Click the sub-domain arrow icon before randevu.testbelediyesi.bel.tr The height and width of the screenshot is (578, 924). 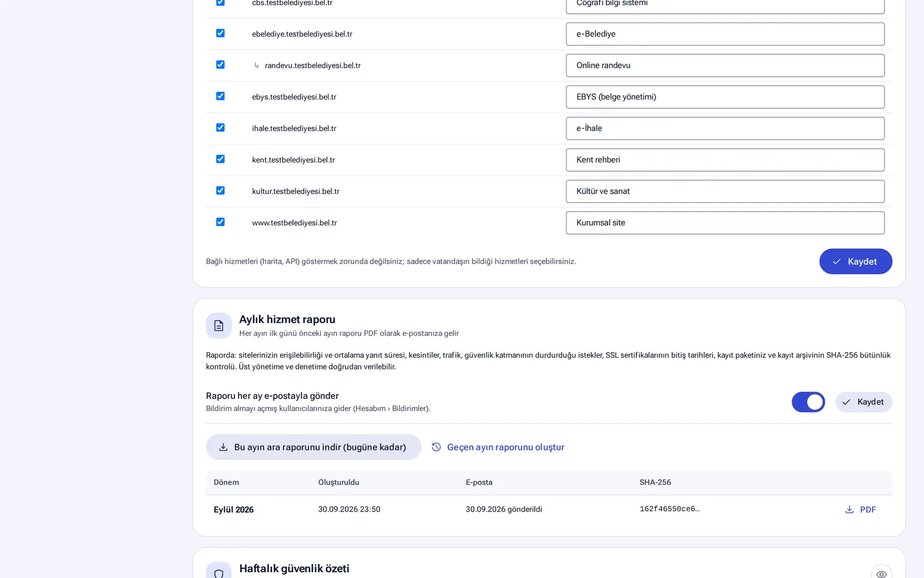coord(256,65)
